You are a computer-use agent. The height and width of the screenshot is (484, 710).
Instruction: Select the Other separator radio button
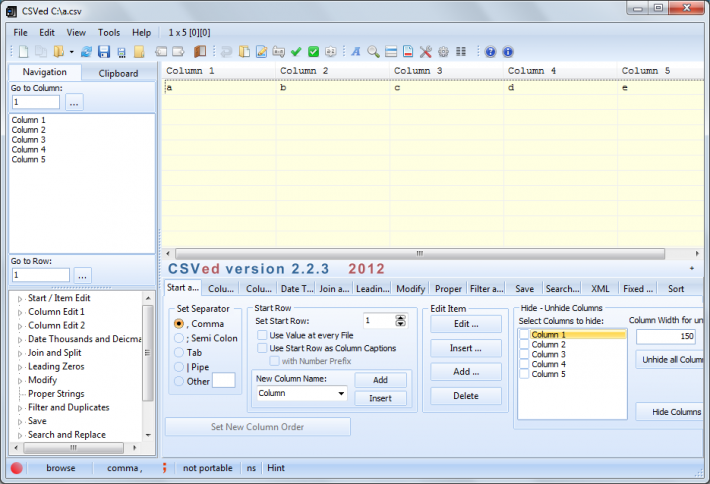tap(179, 381)
